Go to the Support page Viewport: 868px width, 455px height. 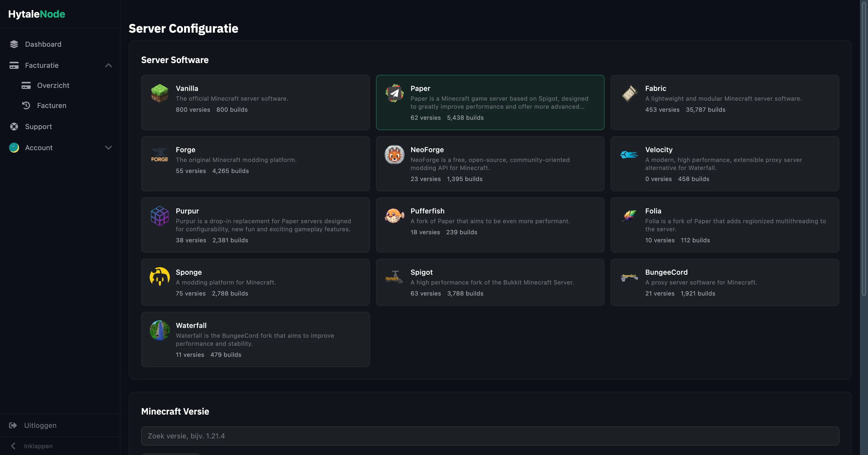click(38, 127)
